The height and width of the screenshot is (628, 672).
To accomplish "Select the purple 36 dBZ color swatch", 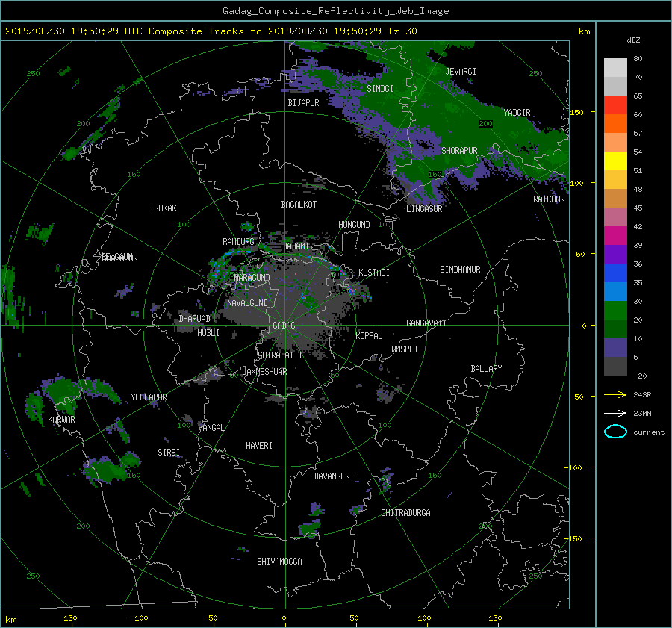I will point(615,254).
